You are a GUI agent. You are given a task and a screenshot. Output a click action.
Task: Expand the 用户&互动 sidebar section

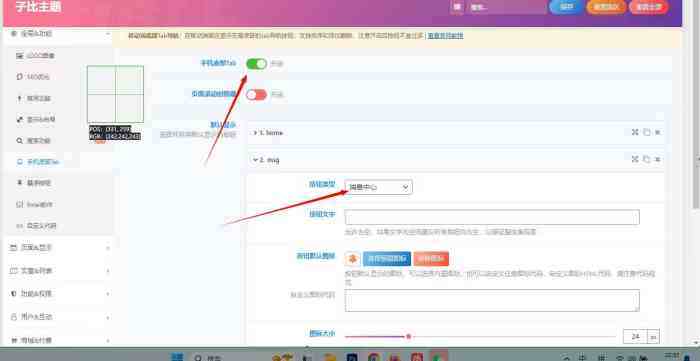click(x=58, y=317)
